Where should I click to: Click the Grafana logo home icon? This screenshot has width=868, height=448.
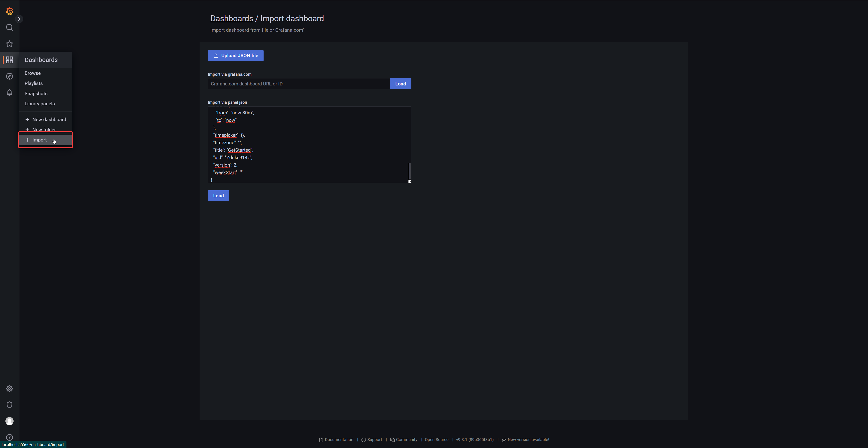point(9,11)
